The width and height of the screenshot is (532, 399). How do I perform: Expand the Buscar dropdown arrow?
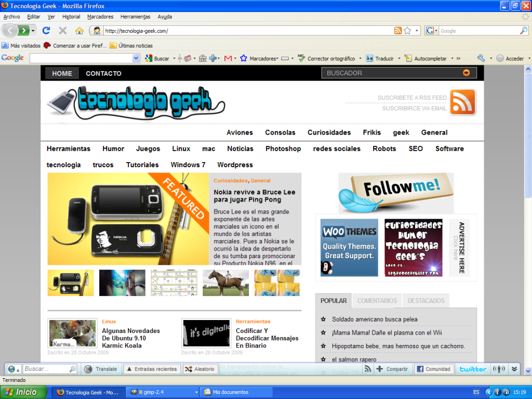(x=174, y=58)
